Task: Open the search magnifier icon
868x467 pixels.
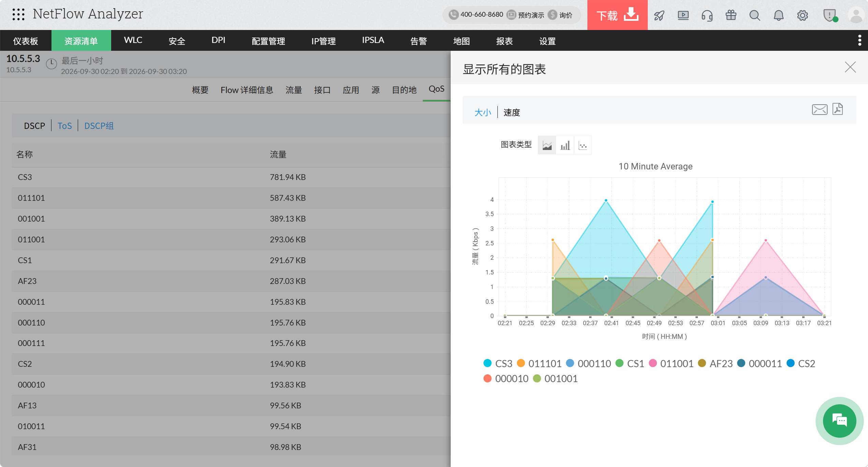Action: click(755, 15)
